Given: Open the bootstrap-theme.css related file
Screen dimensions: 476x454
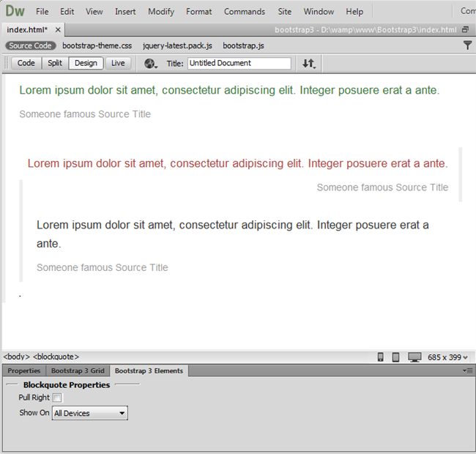Looking at the screenshot, I should tap(97, 45).
